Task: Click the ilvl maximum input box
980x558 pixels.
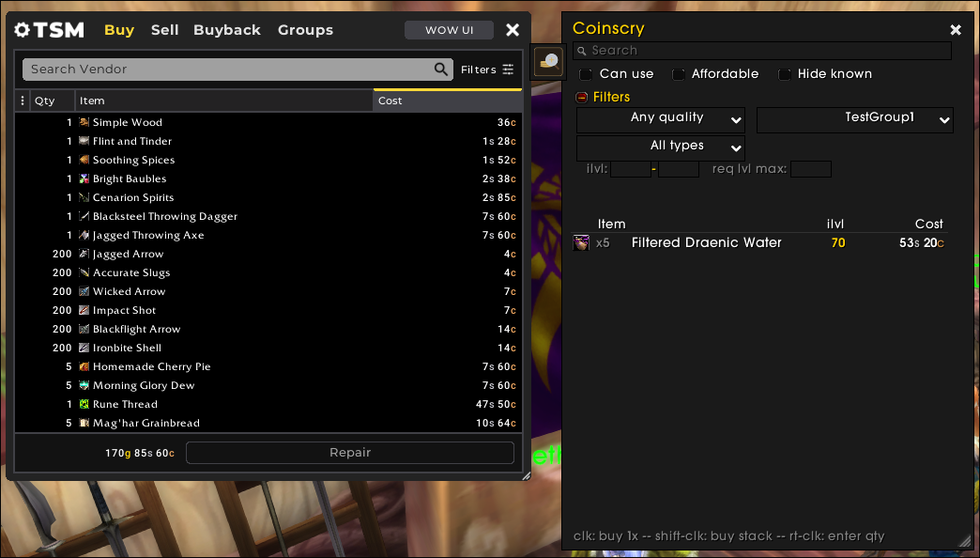Action: (x=678, y=169)
